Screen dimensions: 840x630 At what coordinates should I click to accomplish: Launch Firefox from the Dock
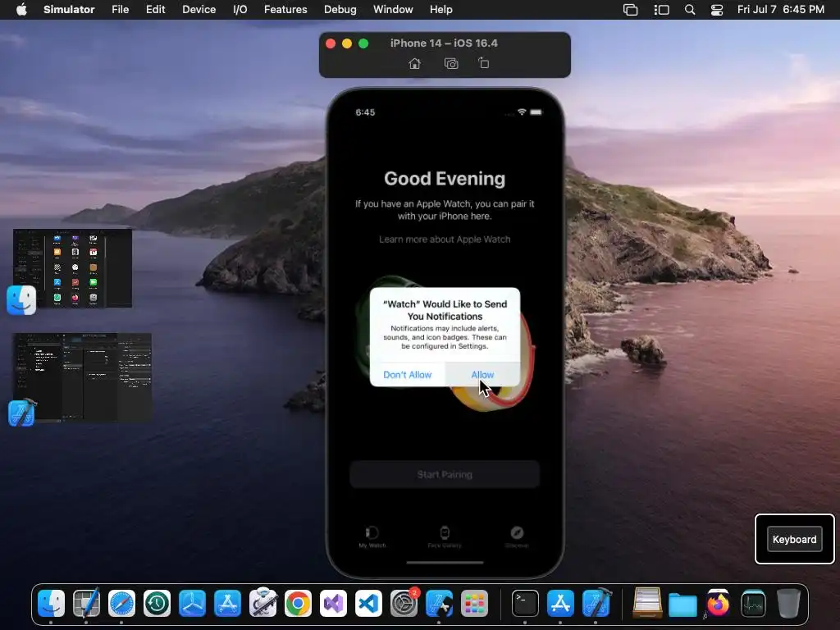tap(718, 605)
